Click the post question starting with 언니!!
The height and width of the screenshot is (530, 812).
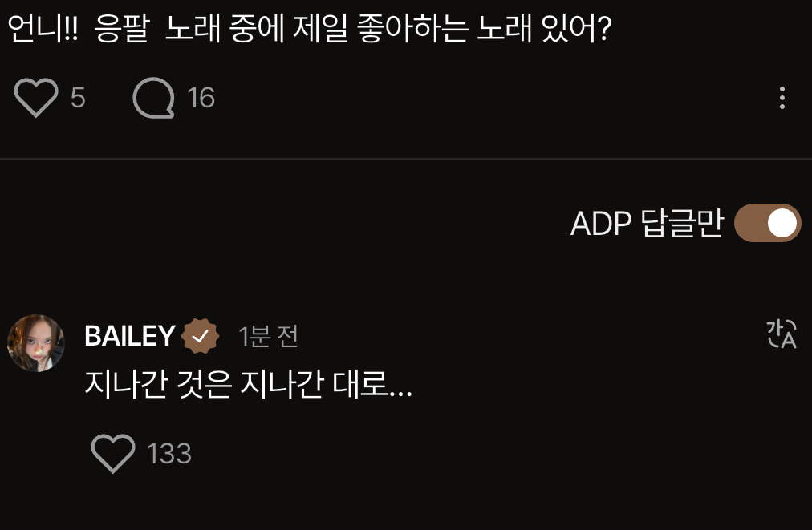pos(310,28)
